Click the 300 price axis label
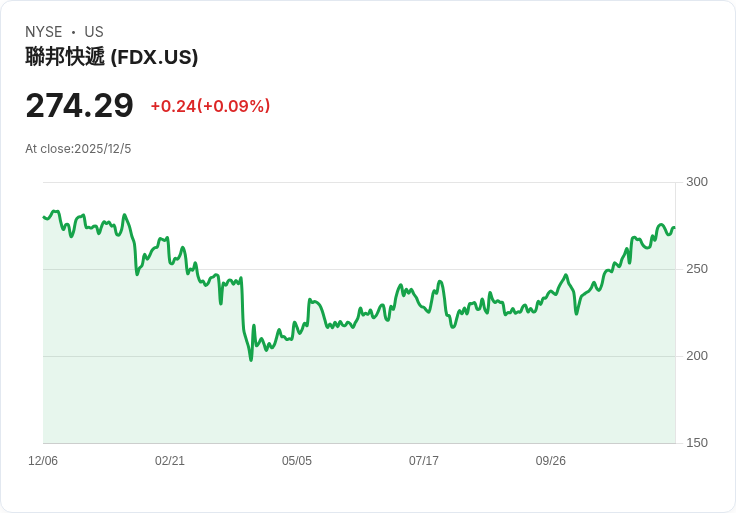 697,182
